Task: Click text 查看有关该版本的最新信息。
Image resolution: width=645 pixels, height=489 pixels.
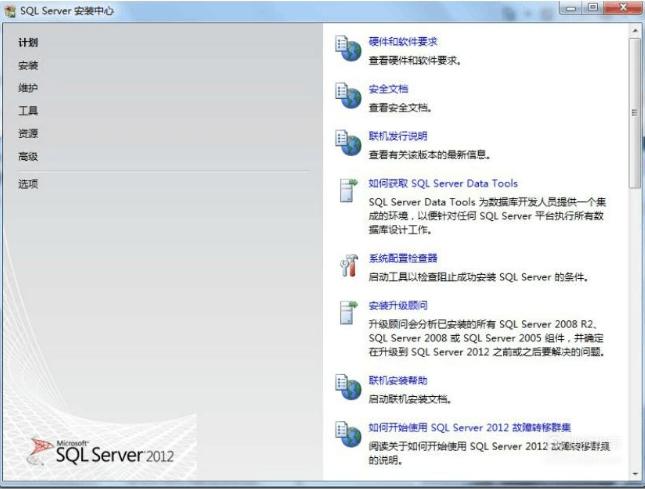Action: pos(429,155)
